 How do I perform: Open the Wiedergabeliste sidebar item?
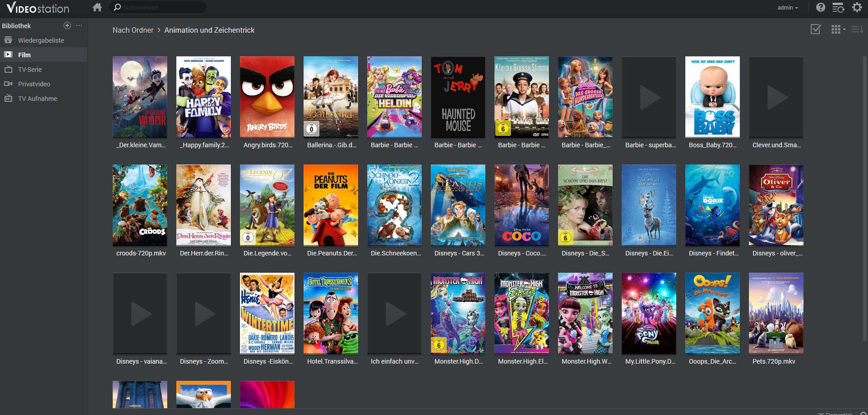coord(44,40)
